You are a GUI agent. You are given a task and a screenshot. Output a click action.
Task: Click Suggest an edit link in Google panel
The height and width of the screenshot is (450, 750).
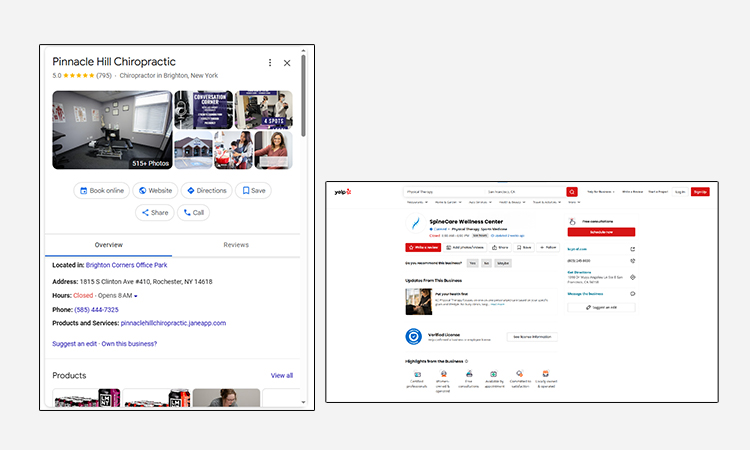74,343
